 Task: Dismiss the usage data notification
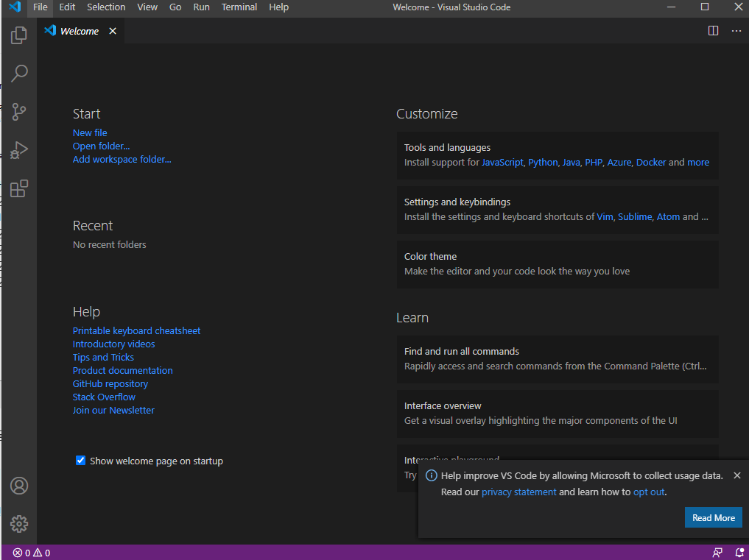(737, 475)
